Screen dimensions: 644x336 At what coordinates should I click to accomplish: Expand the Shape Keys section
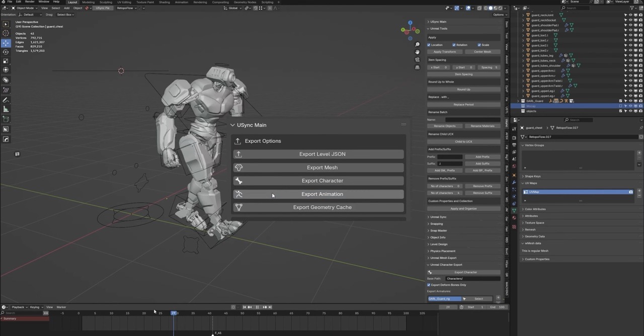click(532, 177)
